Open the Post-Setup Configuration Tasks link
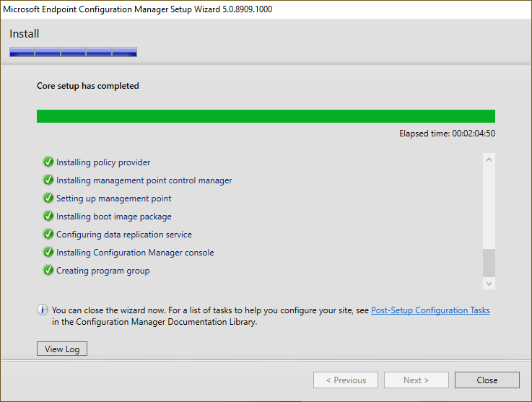 (x=430, y=310)
